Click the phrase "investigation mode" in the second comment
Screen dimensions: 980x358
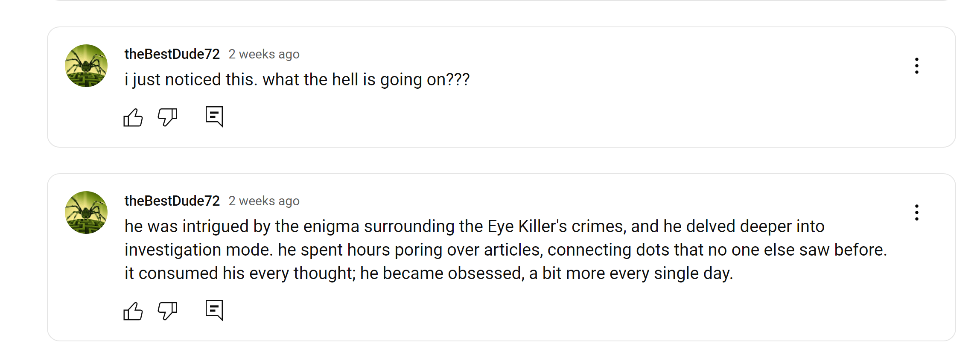coord(198,250)
